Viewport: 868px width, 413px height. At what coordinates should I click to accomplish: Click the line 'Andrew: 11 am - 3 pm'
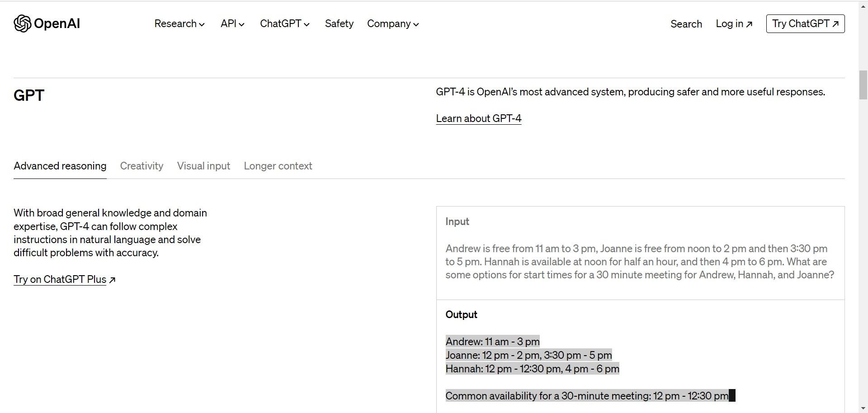click(492, 342)
